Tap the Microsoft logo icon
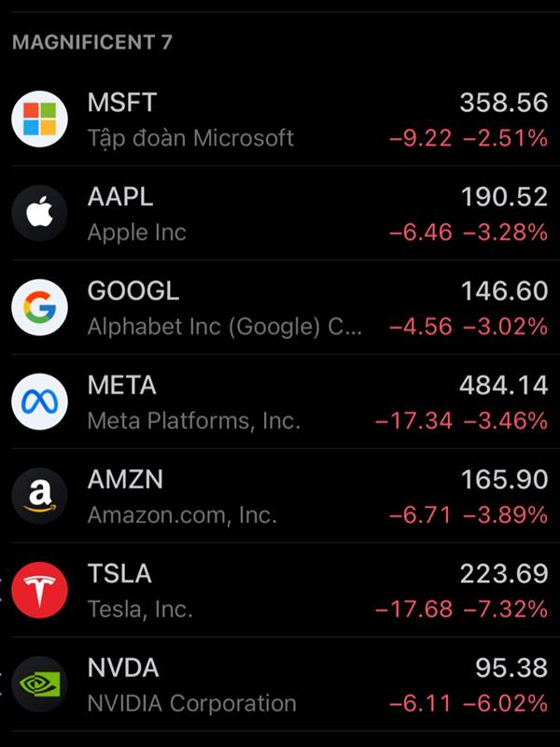The width and height of the screenshot is (560, 747). point(39,120)
